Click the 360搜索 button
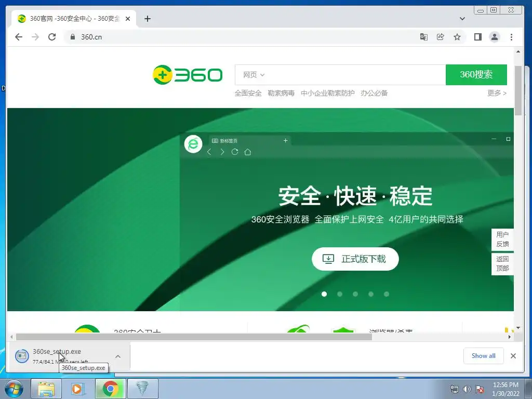 pyautogui.click(x=476, y=75)
